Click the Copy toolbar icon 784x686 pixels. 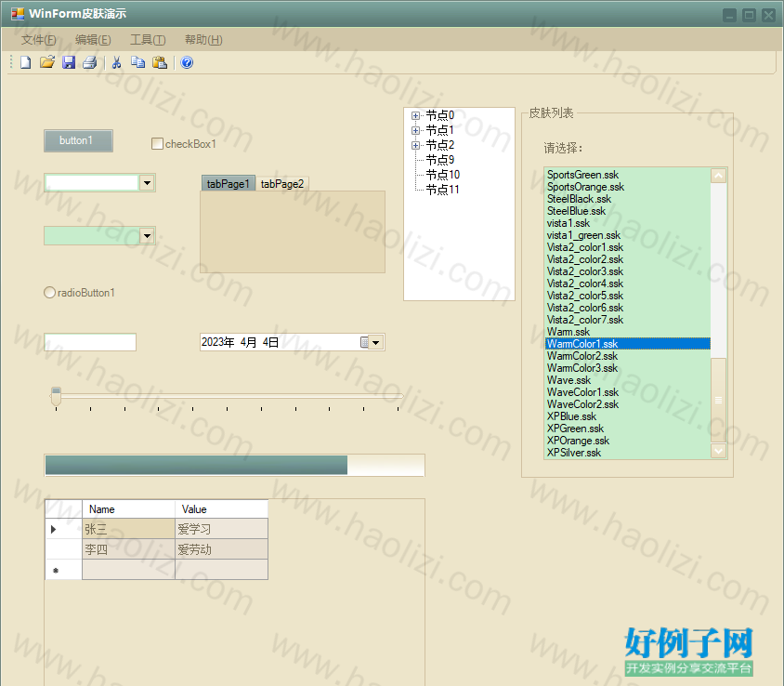pyautogui.click(x=138, y=62)
